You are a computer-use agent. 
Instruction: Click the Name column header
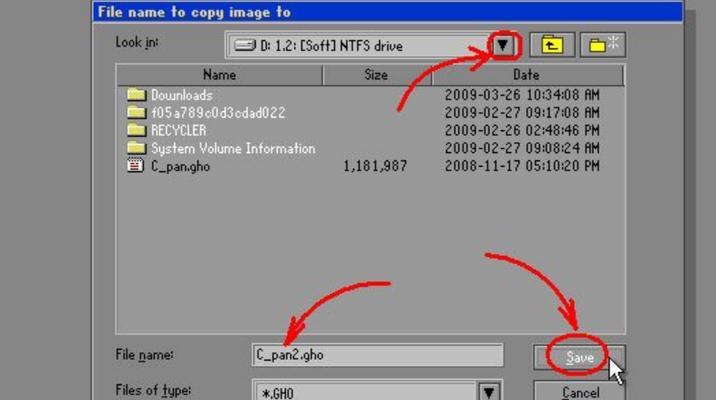[x=220, y=75]
